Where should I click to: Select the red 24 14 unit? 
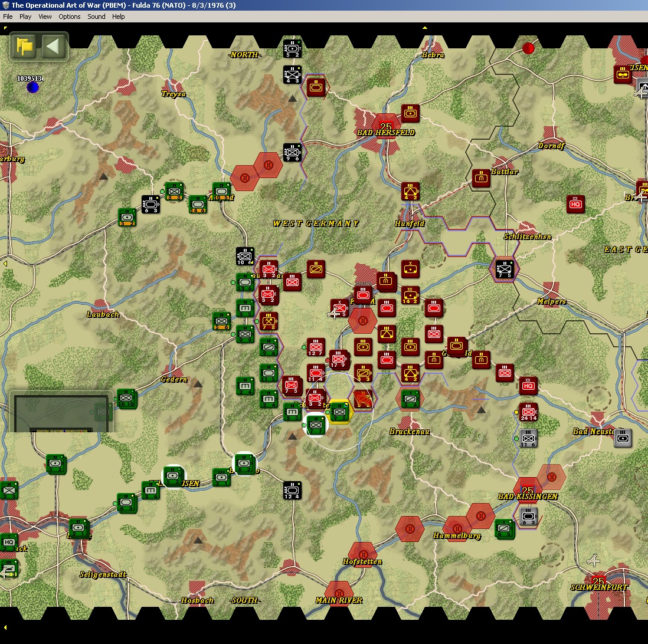pyautogui.click(x=528, y=412)
